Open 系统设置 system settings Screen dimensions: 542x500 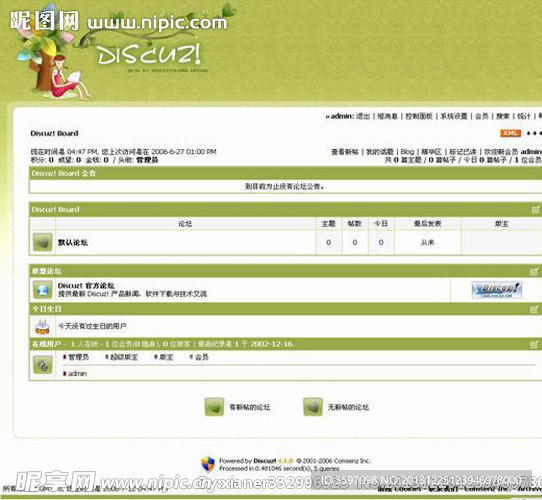tap(454, 116)
